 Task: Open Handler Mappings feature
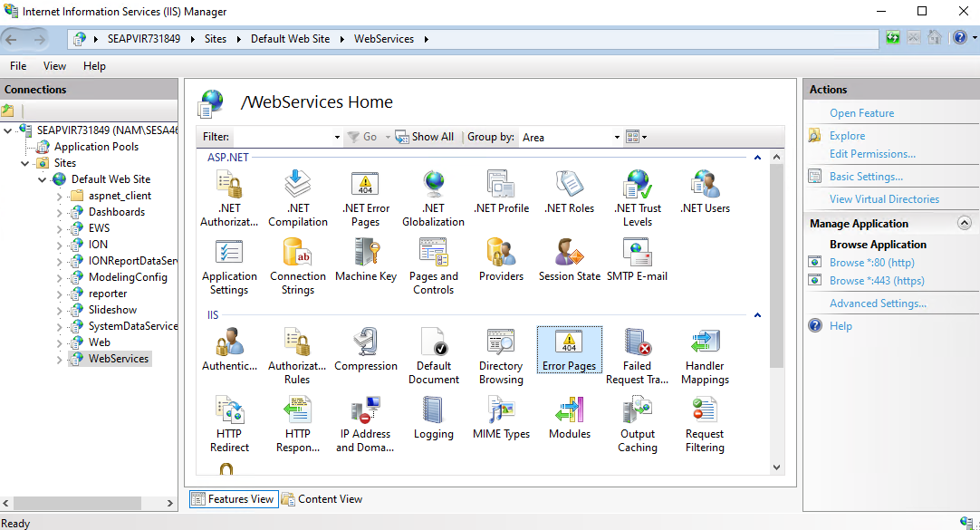pyautogui.click(x=705, y=356)
